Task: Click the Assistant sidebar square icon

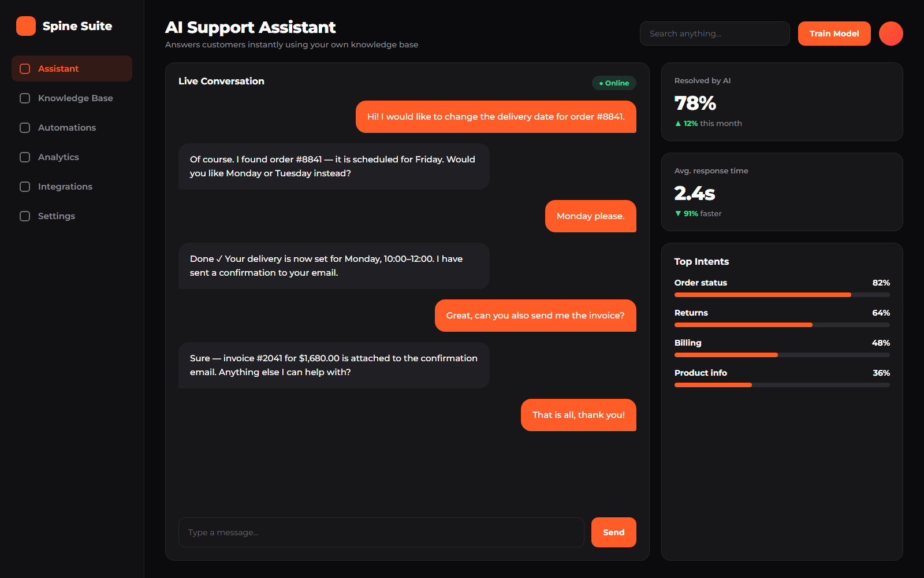Action: pos(25,69)
